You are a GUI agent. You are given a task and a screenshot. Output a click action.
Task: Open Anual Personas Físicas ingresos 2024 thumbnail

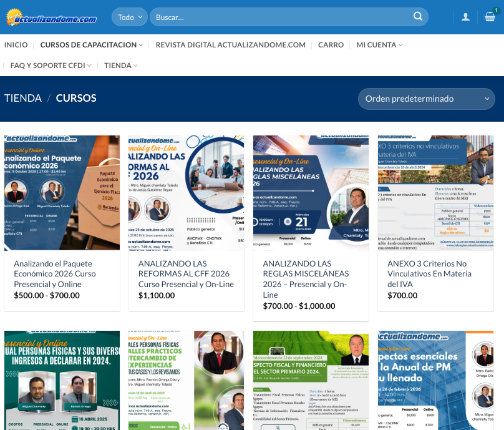click(62, 381)
